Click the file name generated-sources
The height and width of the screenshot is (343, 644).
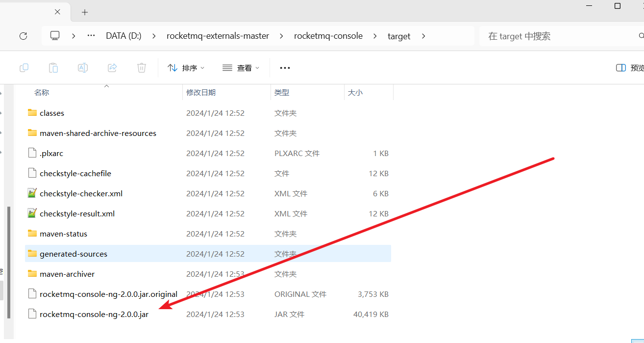pyautogui.click(x=74, y=254)
